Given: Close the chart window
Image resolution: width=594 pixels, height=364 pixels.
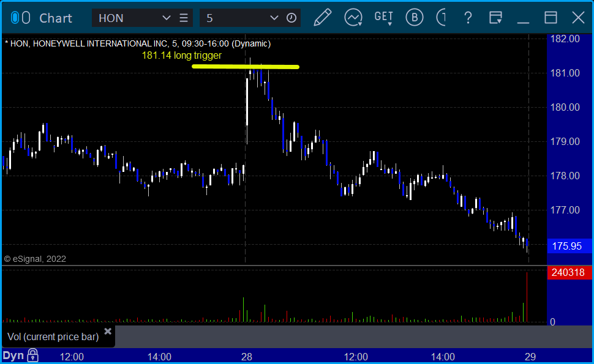Looking at the screenshot, I should pos(579,17).
